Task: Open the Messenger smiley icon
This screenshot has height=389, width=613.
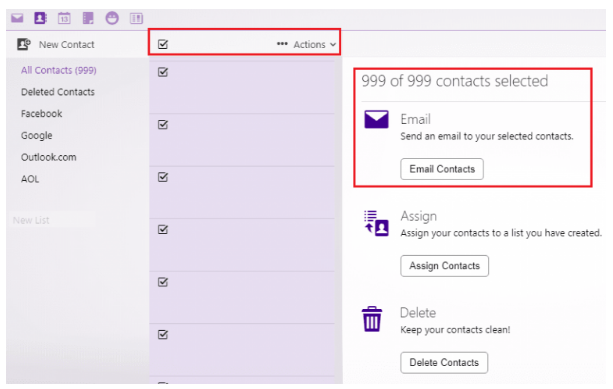Action: (x=112, y=18)
